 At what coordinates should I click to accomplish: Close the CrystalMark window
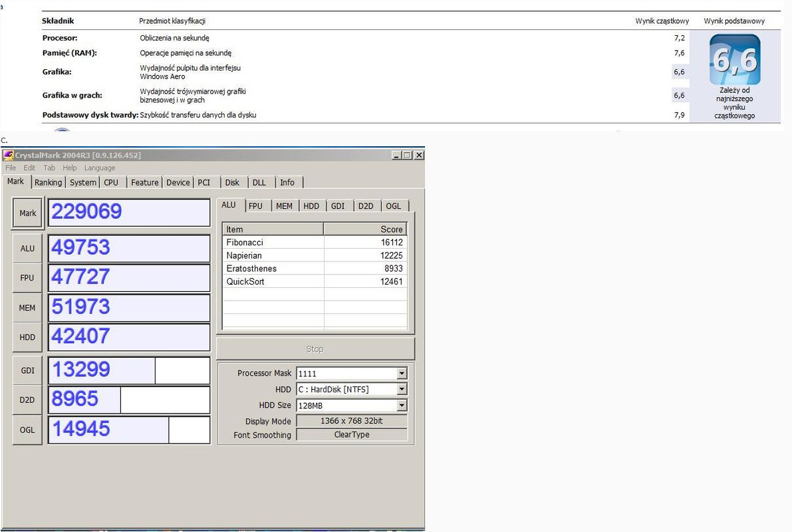(x=419, y=155)
